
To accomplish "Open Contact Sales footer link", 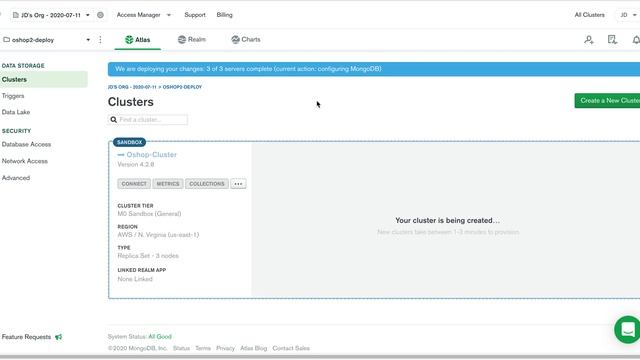I will point(291,349).
